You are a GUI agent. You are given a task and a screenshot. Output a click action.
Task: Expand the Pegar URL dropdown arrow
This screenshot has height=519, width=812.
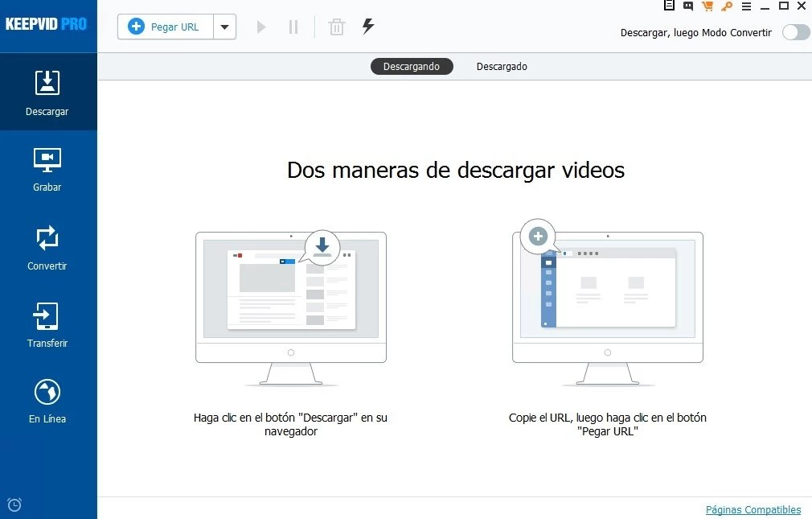224,27
